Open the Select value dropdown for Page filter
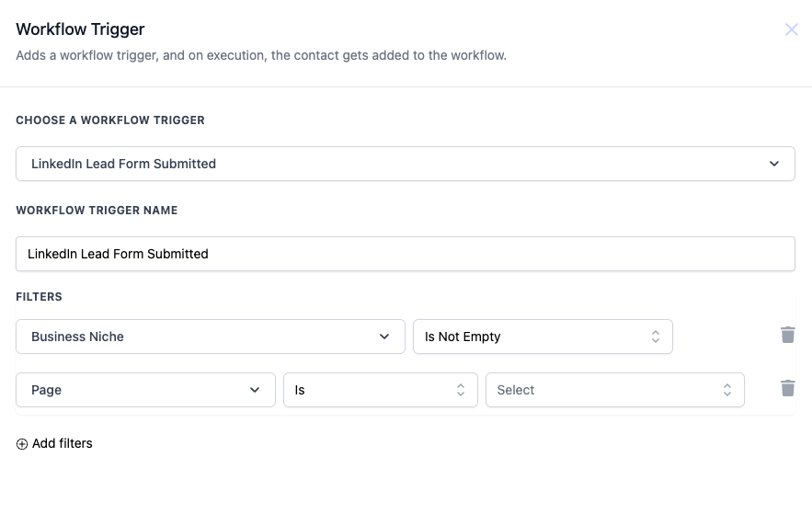The height and width of the screenshot is (514, 812). pos(615,390)
